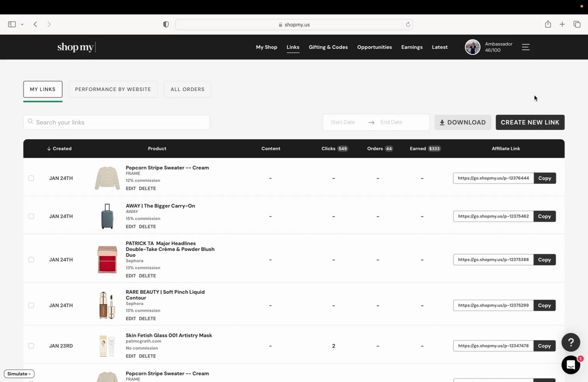Image resolution: width=588 pixels, height=382 pixels.
Task: Switch to ALL ORDERS tab
Action: tap(187, 89)
